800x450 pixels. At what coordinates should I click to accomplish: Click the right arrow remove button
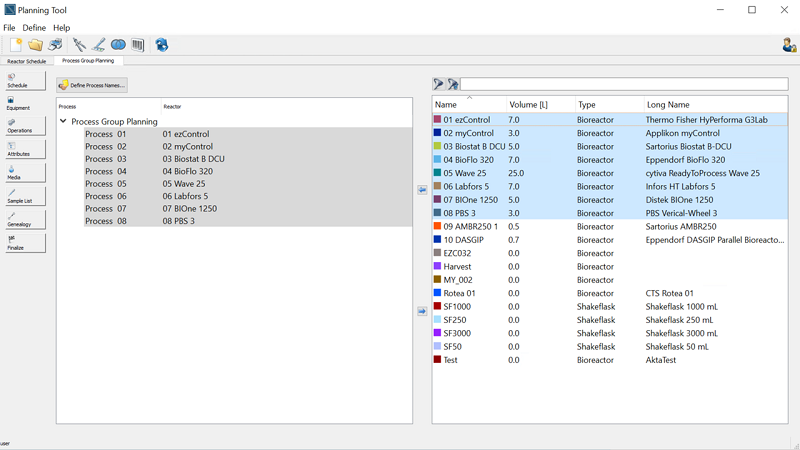[x=422, y=311]
